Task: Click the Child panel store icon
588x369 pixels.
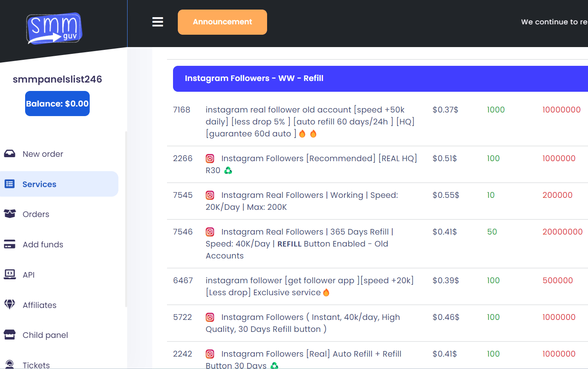Action: tap(10, 335)
